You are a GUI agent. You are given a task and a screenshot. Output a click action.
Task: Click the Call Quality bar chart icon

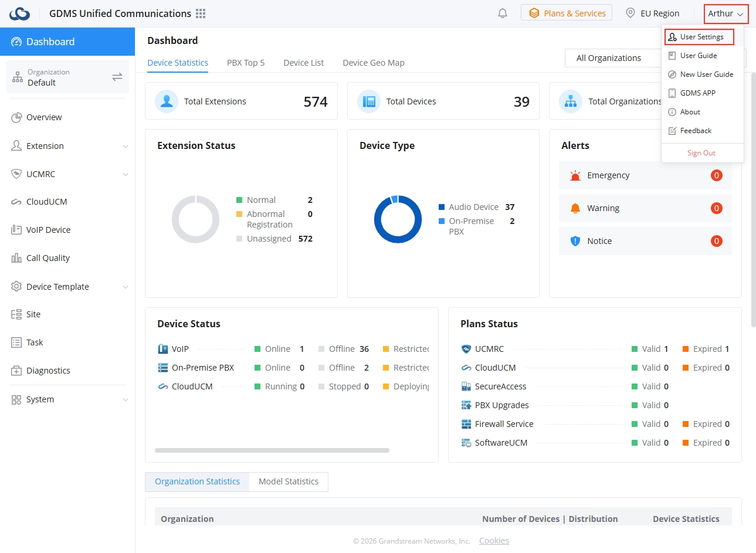tap(16, 258)
